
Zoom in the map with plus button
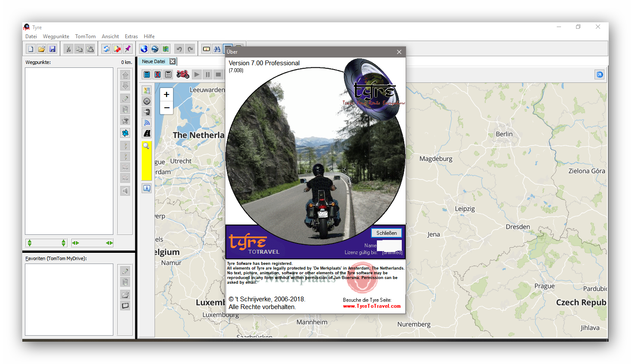(x=167, y=94)
